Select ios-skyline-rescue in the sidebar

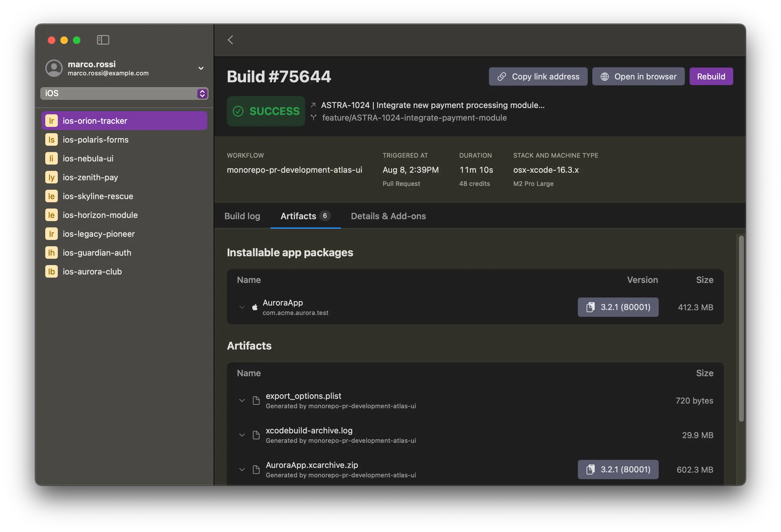[124, 196]
